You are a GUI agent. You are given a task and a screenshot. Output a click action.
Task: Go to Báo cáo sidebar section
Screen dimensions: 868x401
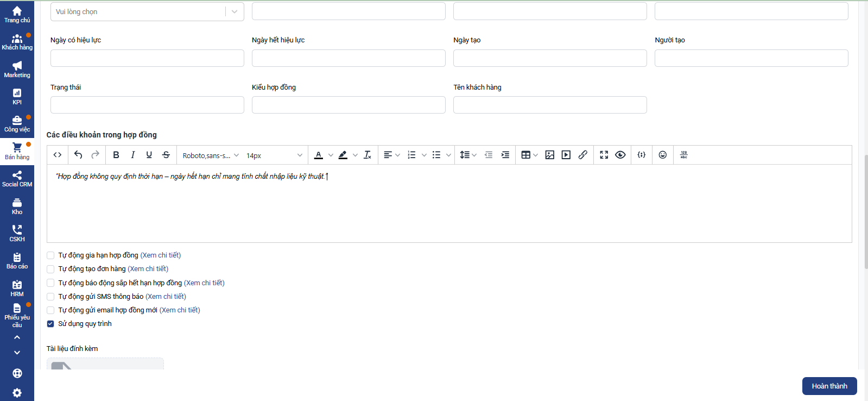tap(17, 261)
